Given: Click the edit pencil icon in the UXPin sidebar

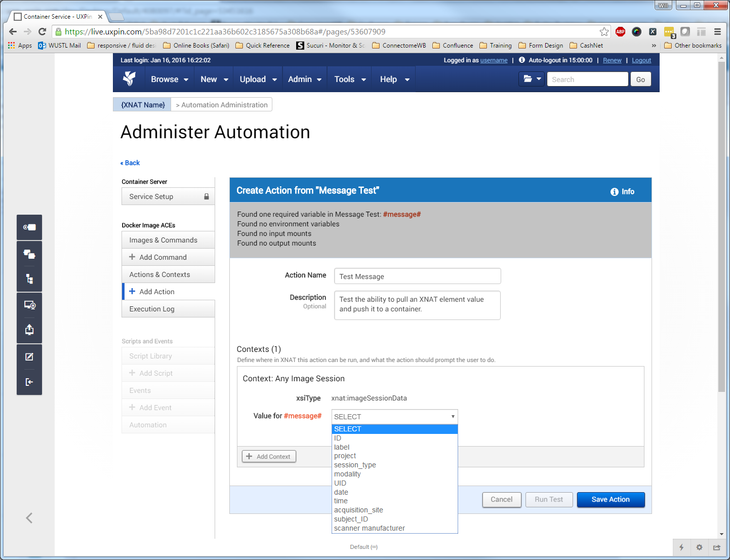Looking at the screenshot, I should tap(29, 357).
